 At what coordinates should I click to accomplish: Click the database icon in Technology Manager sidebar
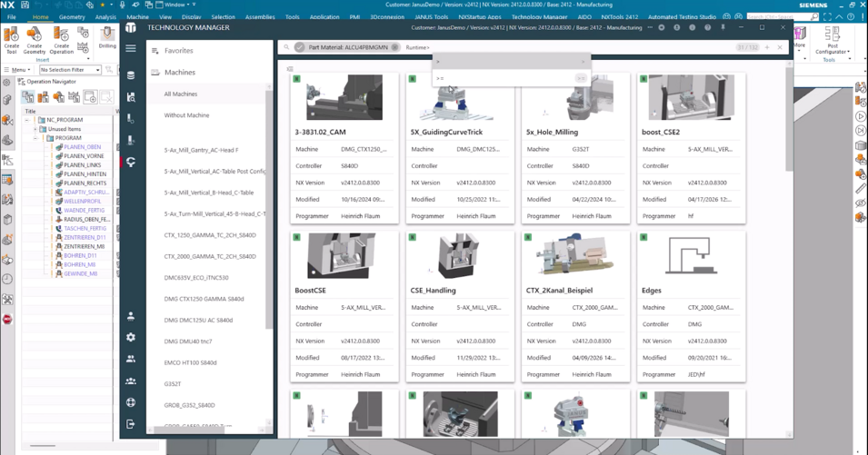point(131,75)
